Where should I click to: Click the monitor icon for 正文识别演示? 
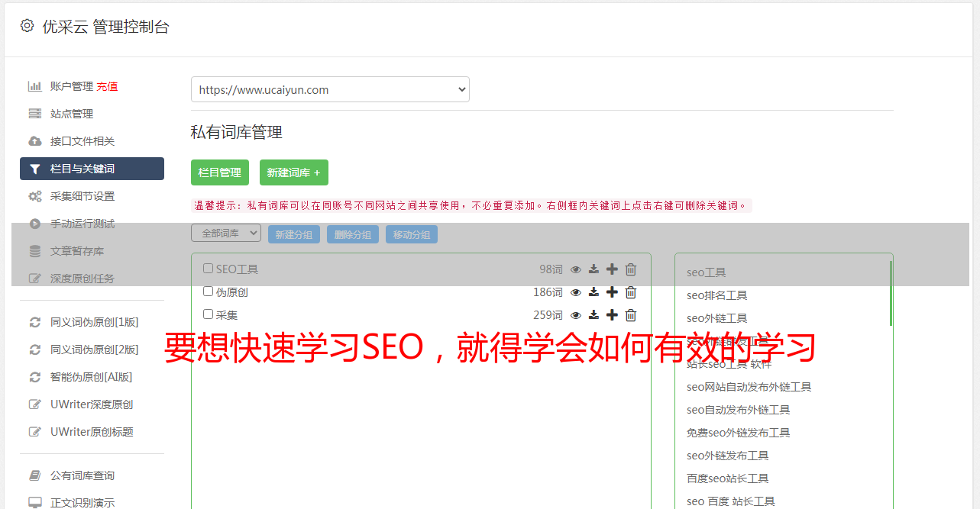tap(35, 503)
